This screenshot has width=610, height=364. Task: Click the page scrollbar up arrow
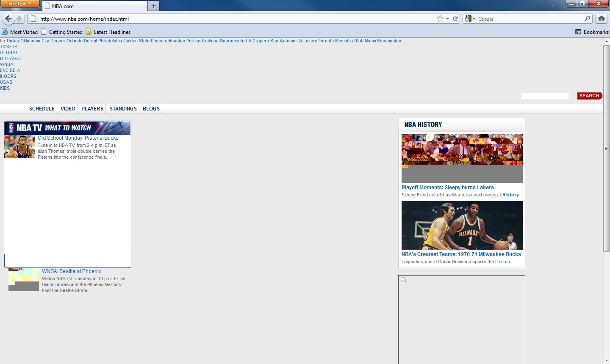pos(606,41)
